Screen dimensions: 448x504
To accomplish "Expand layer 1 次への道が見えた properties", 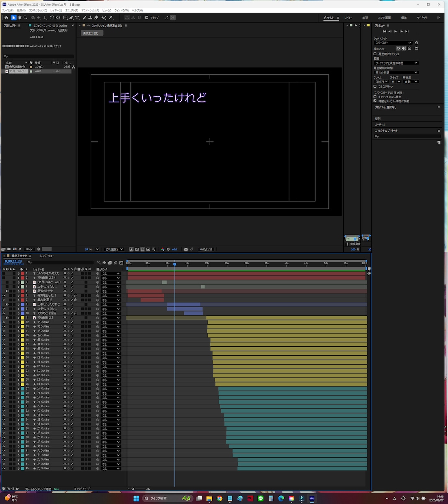I will click(18, 274).
